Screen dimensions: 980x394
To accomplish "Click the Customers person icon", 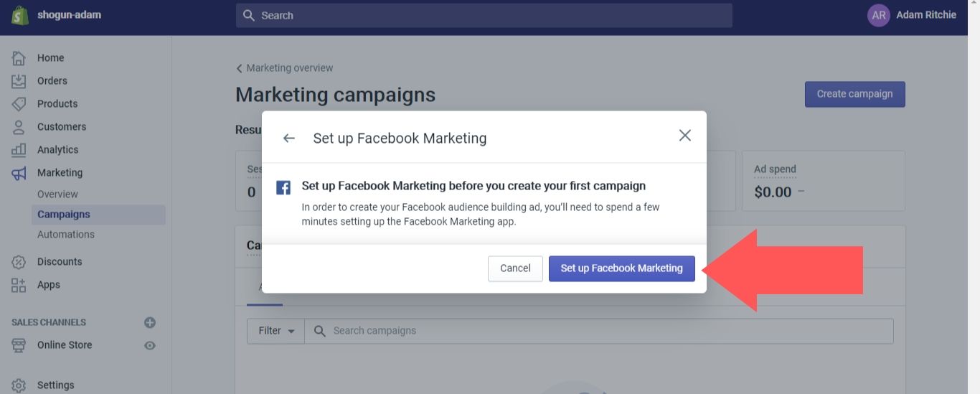I will (x=19, y=127).
